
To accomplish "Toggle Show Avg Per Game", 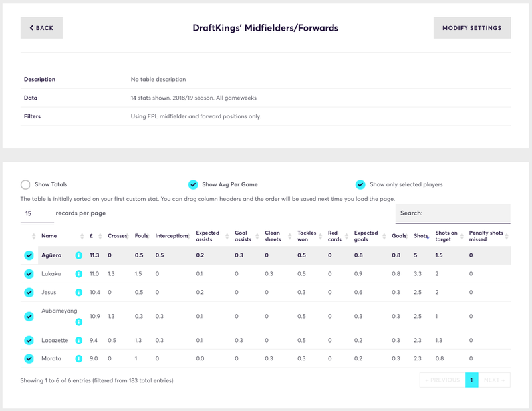I will click(193, 184).
